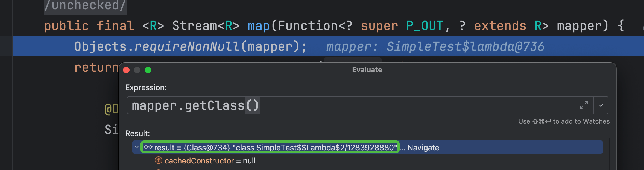Click the field icon beside cachedConstructor
Image resolution: width=644 pixels, height=170 pixels.
tap(158, 160)
